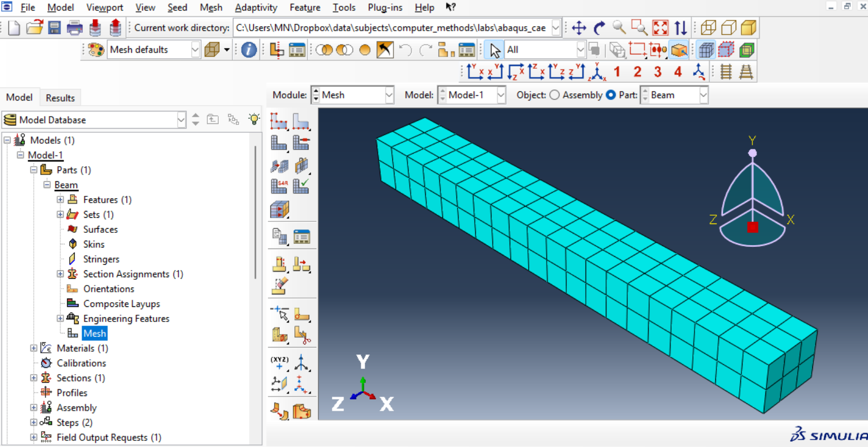Switch to the Results tab

point(60,98)
